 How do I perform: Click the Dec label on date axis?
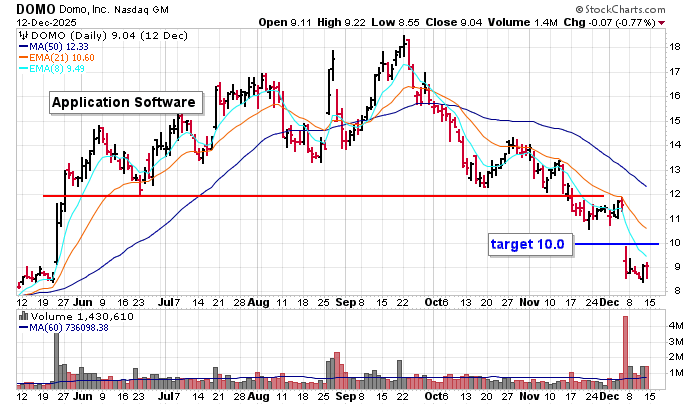tap(609, 298)
